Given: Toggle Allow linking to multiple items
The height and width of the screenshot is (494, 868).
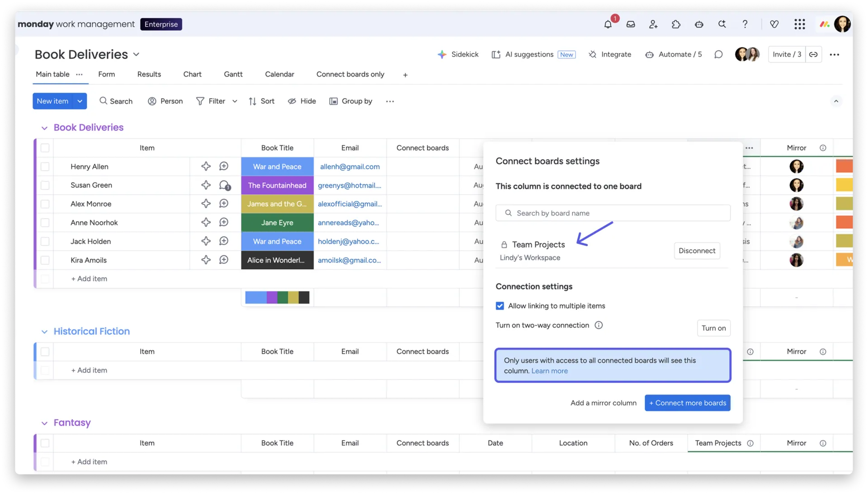Looking at the screenshot, I should 500,306.
